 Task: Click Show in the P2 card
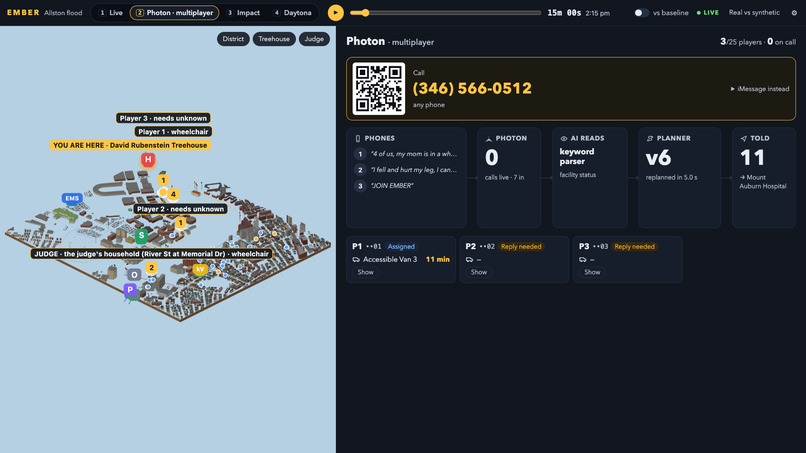coord(479,272)
